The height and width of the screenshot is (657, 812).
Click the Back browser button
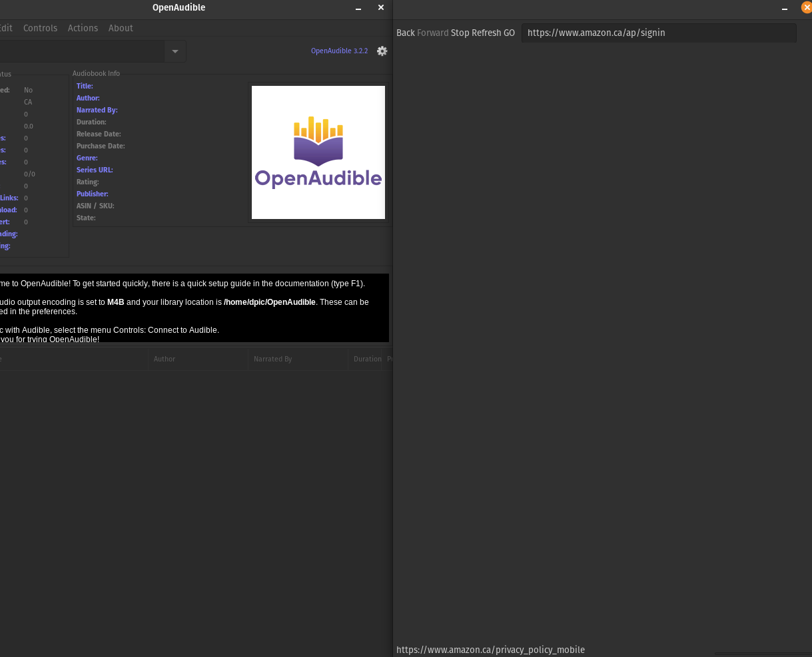coord(405,33)
